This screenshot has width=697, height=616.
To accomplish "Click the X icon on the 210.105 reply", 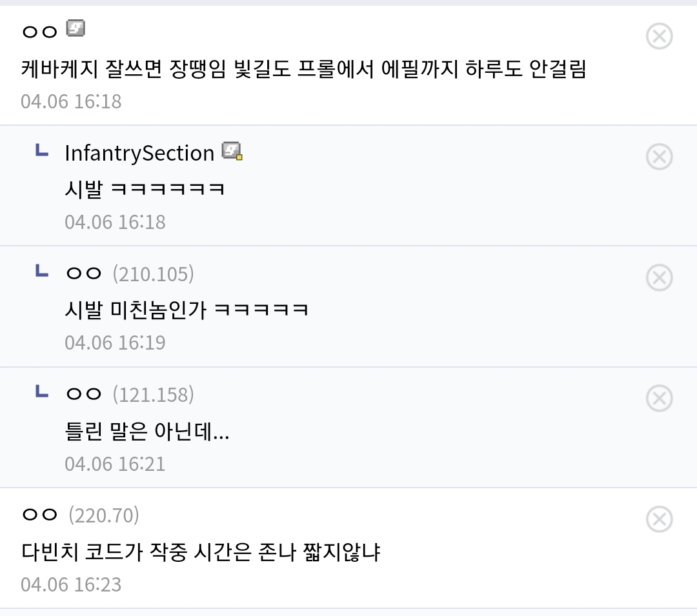I will click(659, 277).
